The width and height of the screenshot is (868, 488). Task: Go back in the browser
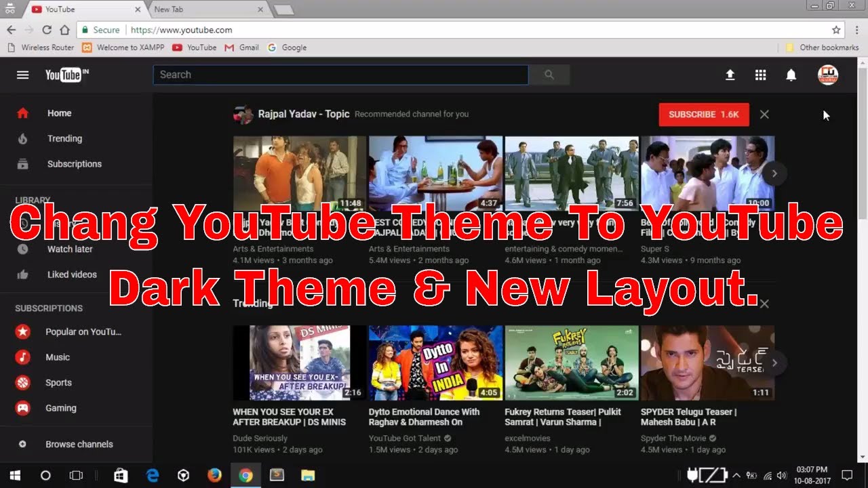(x=11, y=30)
